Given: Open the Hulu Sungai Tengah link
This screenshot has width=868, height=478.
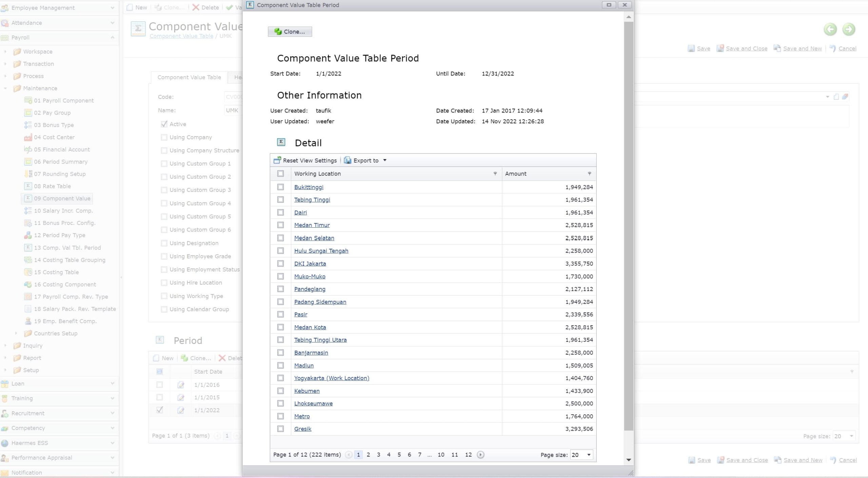Looking at the screenshot, I should tap(321, 251).
